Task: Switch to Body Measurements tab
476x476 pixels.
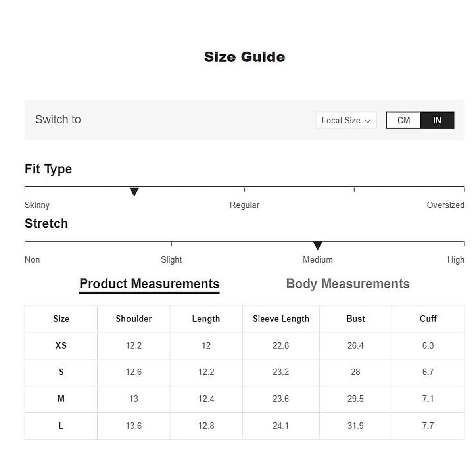Action: click(347, 284)
